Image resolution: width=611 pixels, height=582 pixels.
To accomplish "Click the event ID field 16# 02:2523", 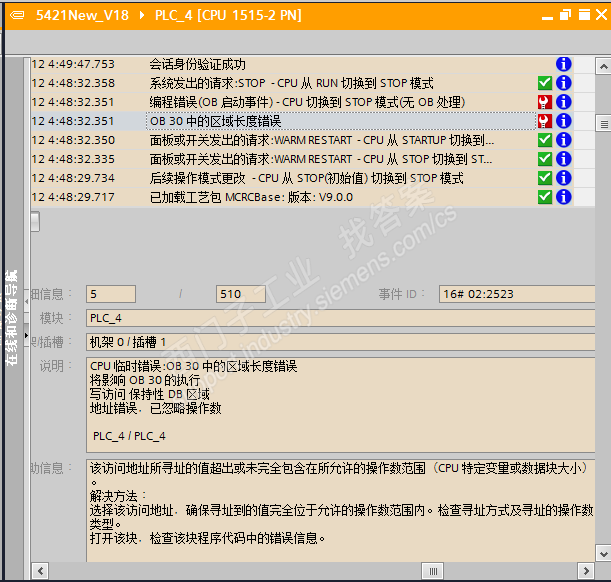I will coord(517,294).
